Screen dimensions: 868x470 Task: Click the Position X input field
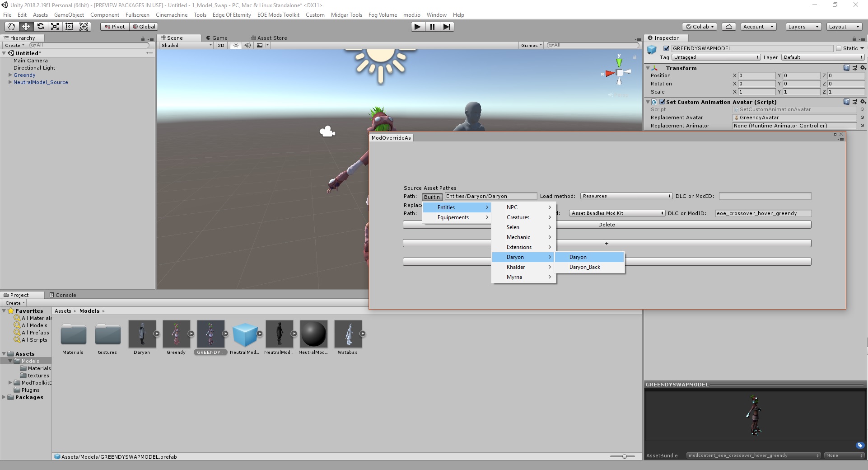756,75
